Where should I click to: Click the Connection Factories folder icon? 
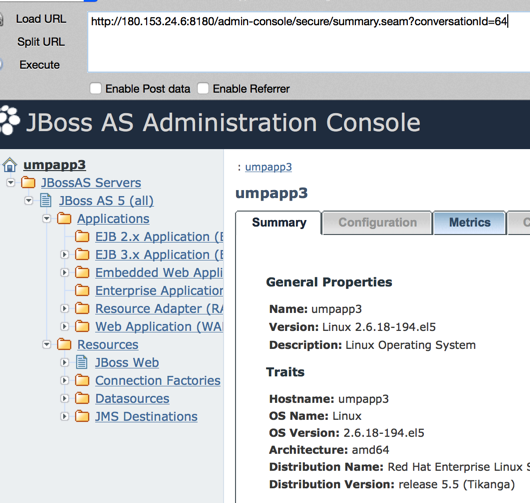(82, 380)
